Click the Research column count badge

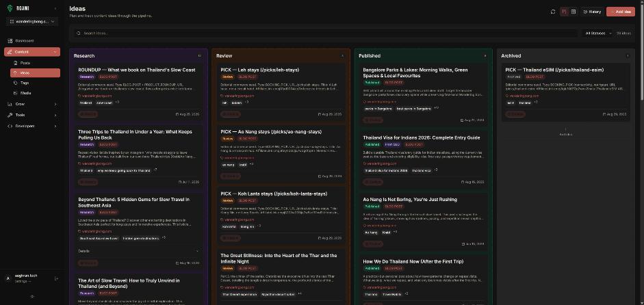click(200, 56)
